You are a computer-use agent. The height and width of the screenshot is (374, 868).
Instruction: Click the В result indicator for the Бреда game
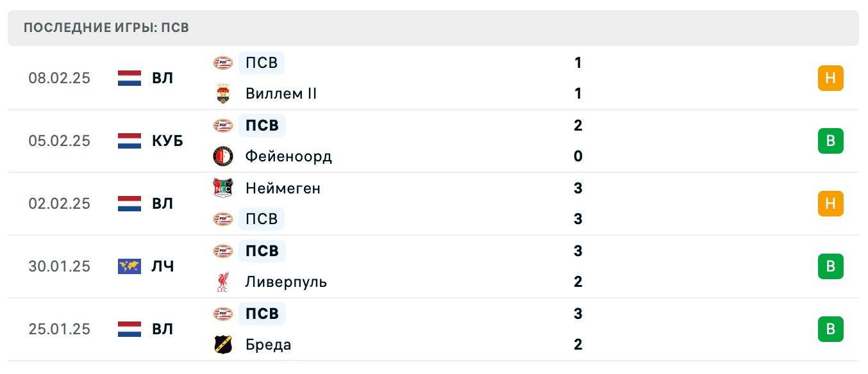coord(831,329)
